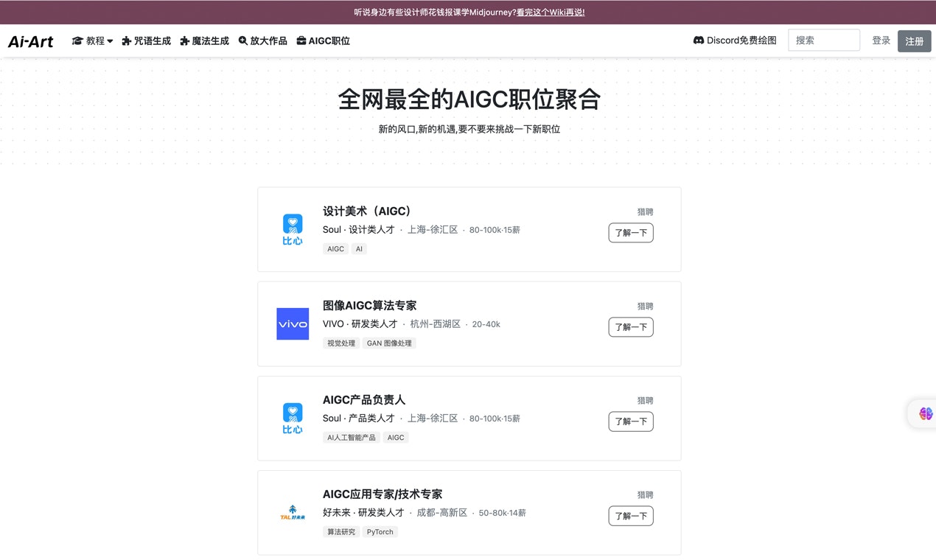Click the 猎聘 label in 好未来 card
The height and width of the screenshot is (560, 936).
pos(646,494)
